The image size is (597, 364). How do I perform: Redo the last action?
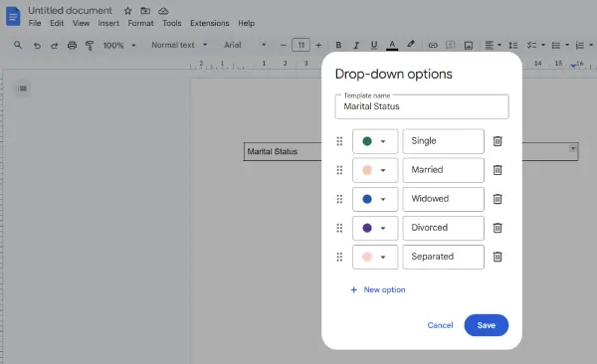click(55, 46)
